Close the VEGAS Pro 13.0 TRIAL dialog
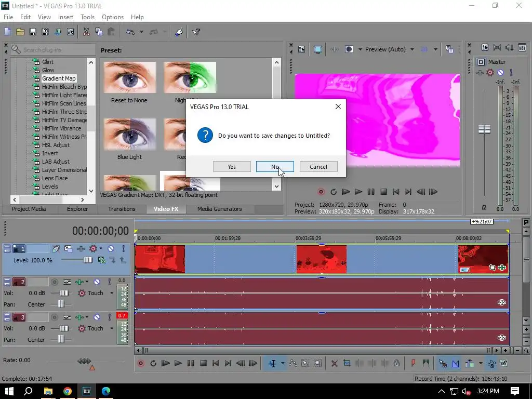 tap(338, 107)
